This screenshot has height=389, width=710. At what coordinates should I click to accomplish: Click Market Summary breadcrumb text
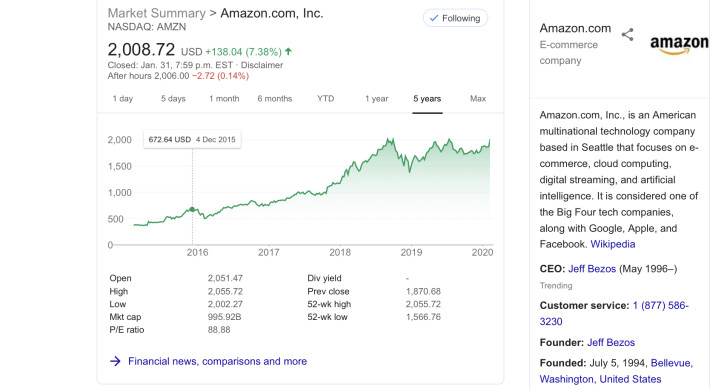157,13
